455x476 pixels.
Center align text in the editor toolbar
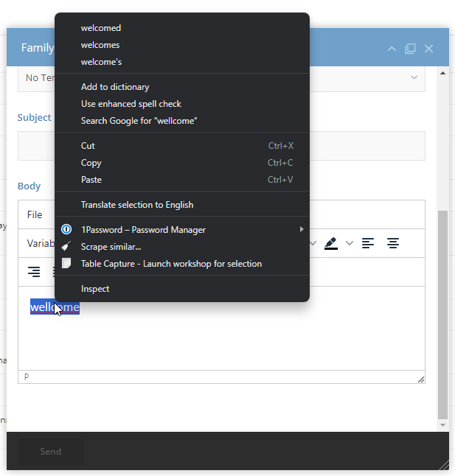click(393, 243)
